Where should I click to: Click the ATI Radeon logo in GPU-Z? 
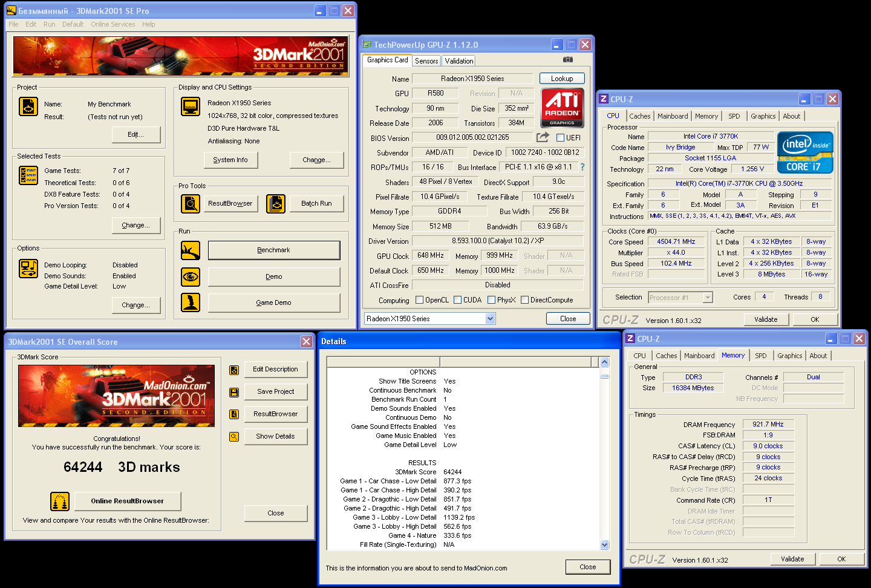coord(562,107)
